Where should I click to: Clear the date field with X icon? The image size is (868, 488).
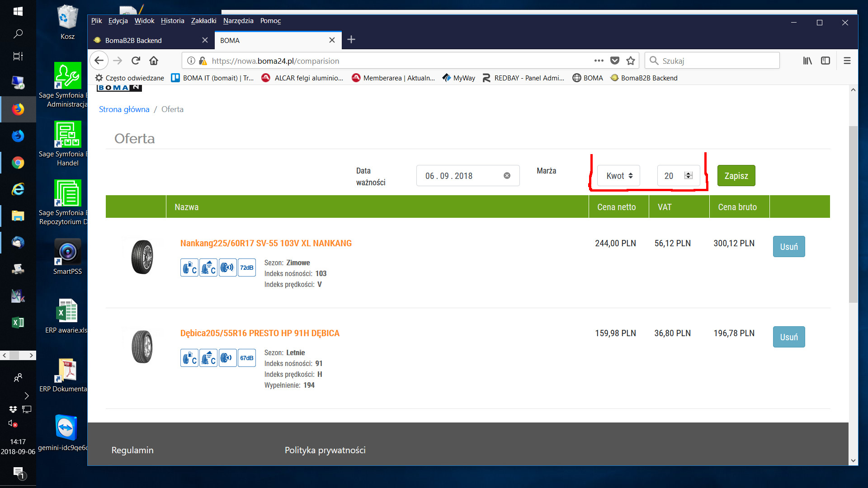pyautogui.click(x=507, y=176)
